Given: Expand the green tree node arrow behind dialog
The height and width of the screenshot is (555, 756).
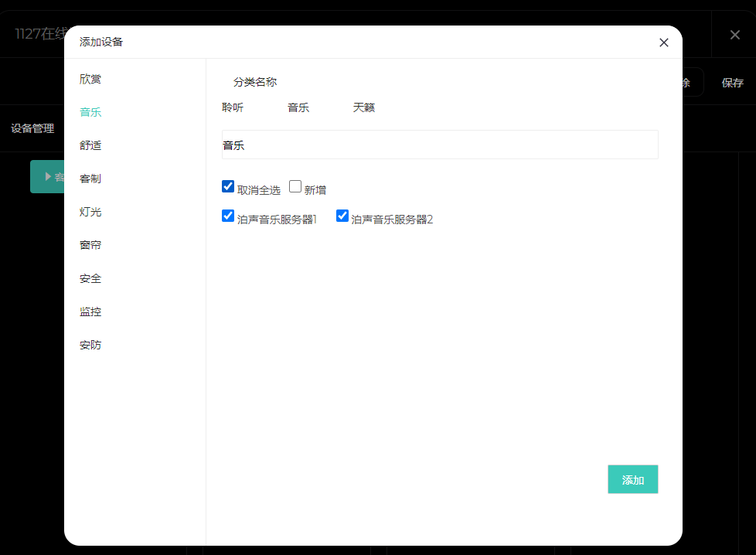Looking at the screenshot, I should pos(48,176).
